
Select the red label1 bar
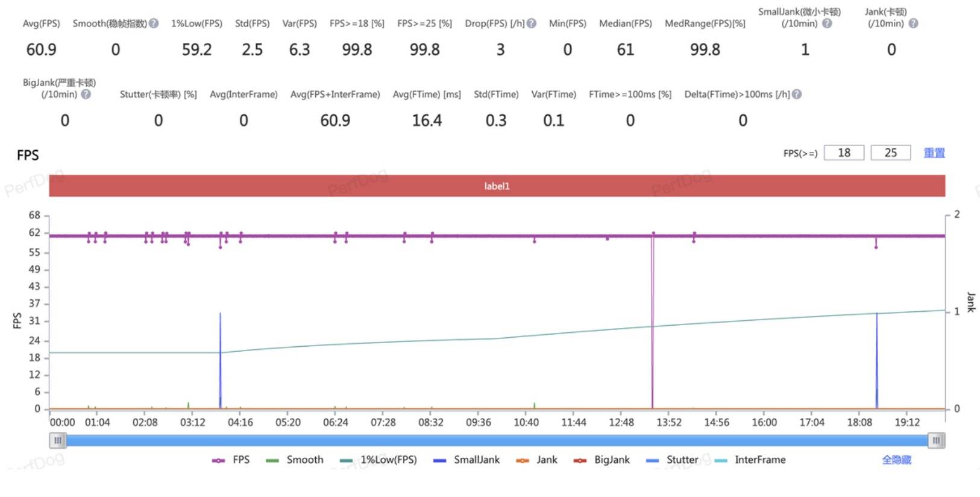coord(497,186)
